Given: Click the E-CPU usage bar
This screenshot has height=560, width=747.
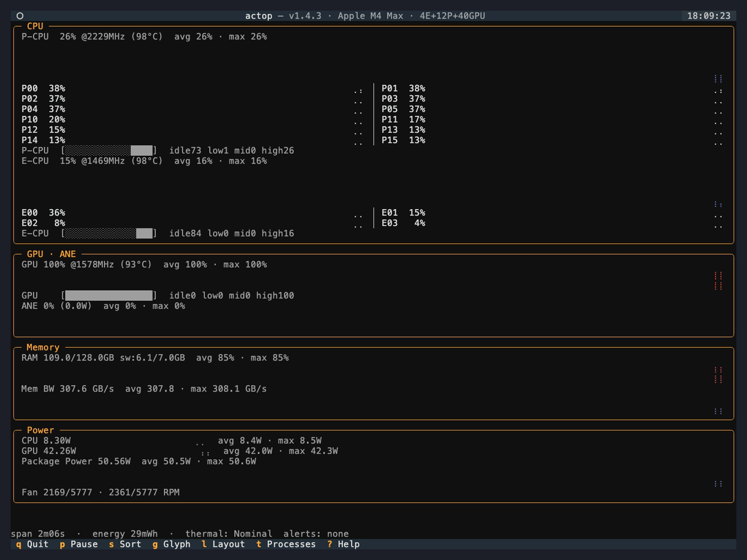Looking at the screenshot, I should tap(109, 233).
